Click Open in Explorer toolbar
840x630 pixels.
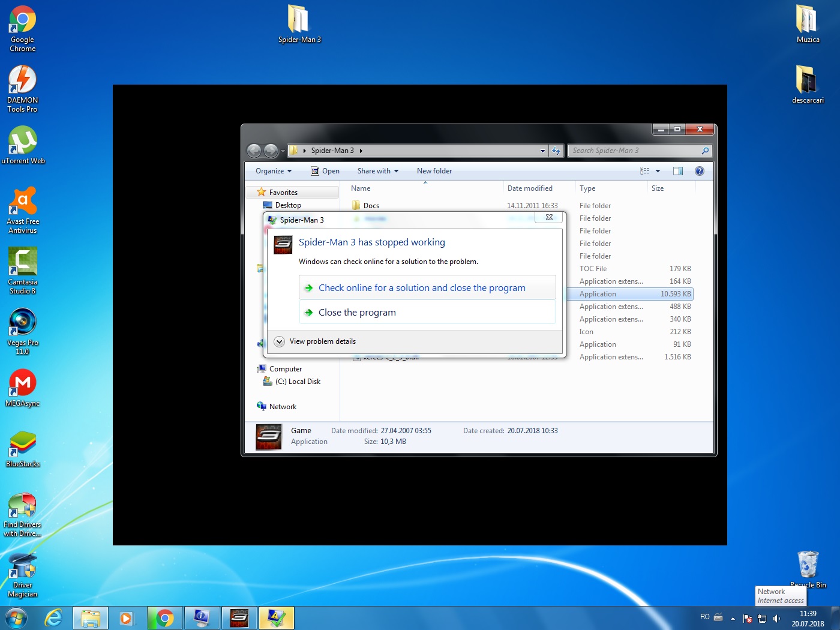tap(325, 171)
